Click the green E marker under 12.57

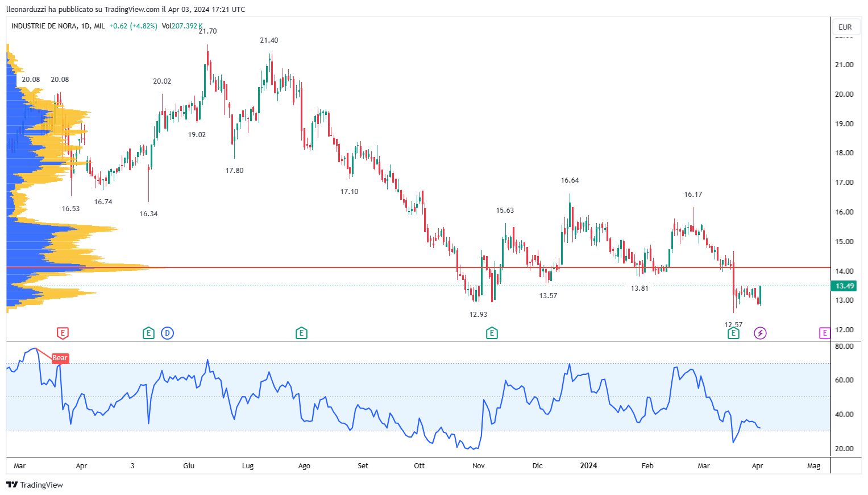point(734,333)
